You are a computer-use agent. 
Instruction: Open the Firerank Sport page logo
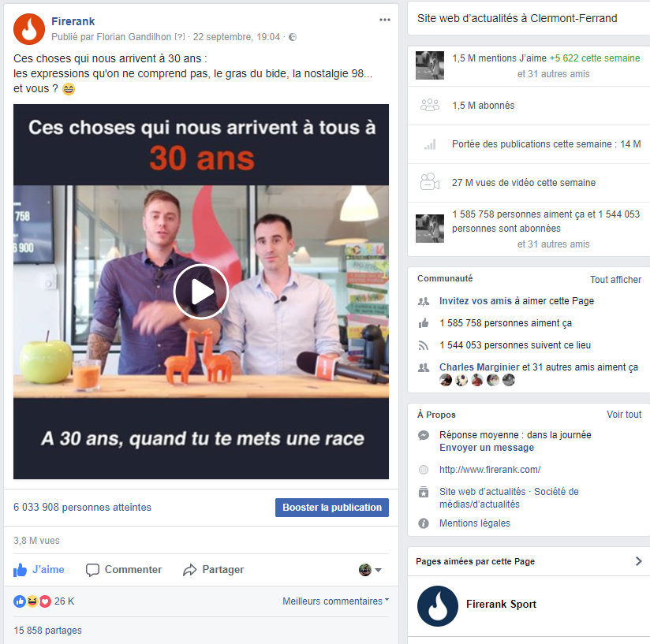coord(438,606)
